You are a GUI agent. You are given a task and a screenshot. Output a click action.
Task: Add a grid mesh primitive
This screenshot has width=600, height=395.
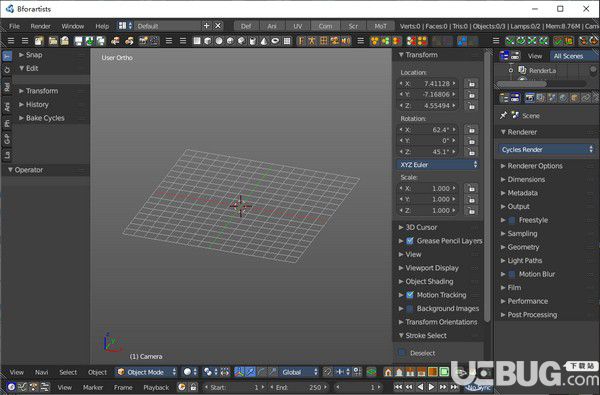pos(287,41)
